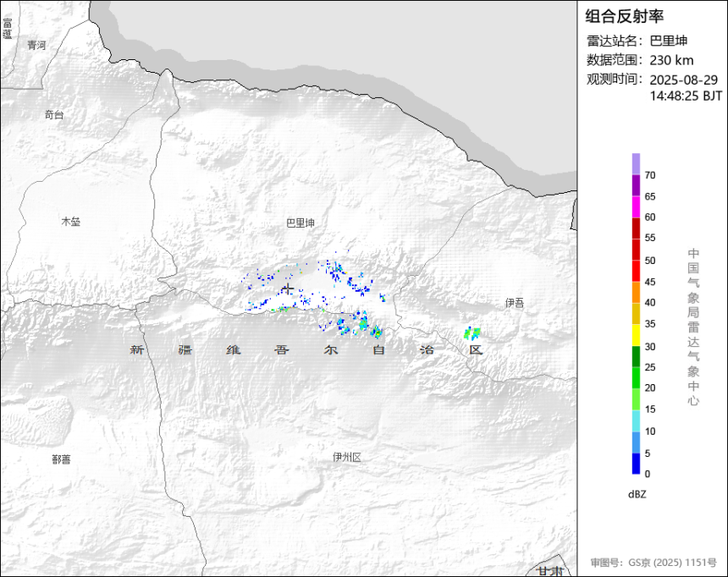Click the 组合反射率 title text
728x577 pixels.
[624, 16]
